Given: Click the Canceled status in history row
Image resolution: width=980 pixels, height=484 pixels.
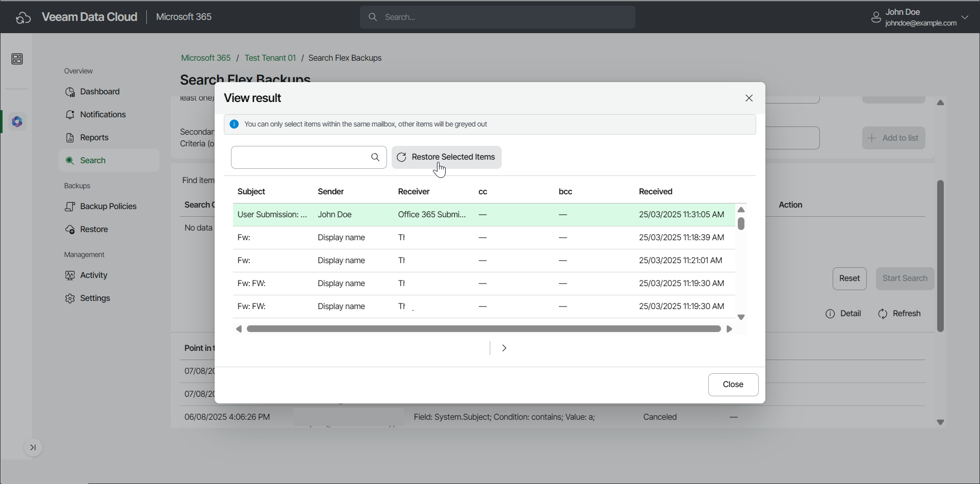Looking at the screenshot, I should coord(660,417).
